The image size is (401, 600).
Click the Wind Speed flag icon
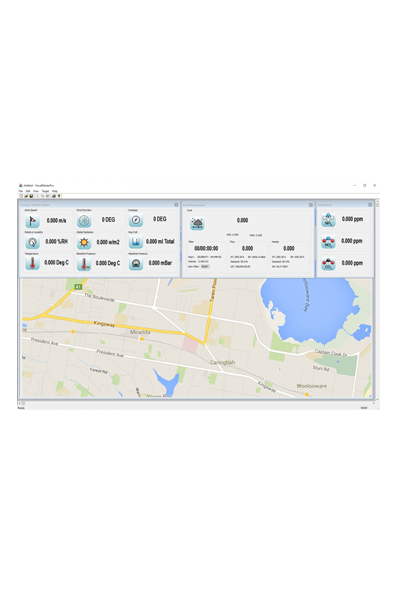pos(32,221)
